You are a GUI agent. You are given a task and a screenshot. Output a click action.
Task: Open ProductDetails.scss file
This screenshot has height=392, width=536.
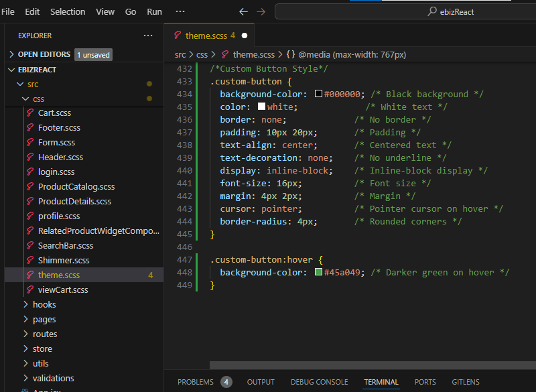74,201
